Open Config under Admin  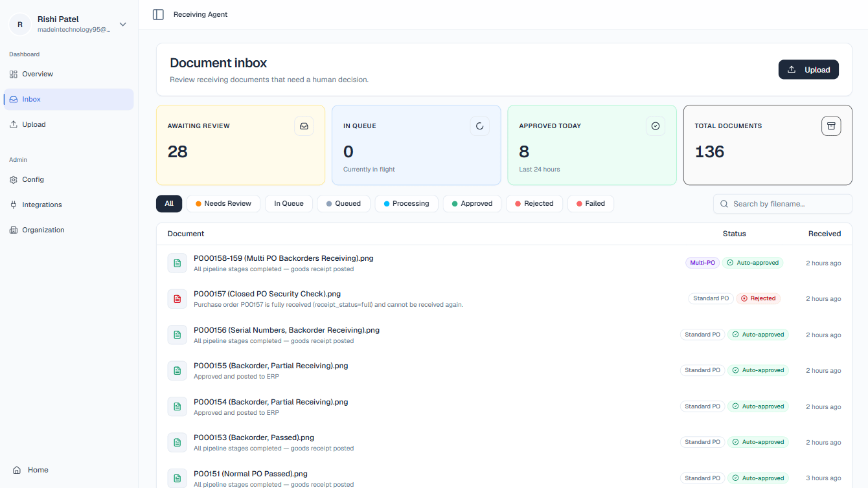pos(69,180)
